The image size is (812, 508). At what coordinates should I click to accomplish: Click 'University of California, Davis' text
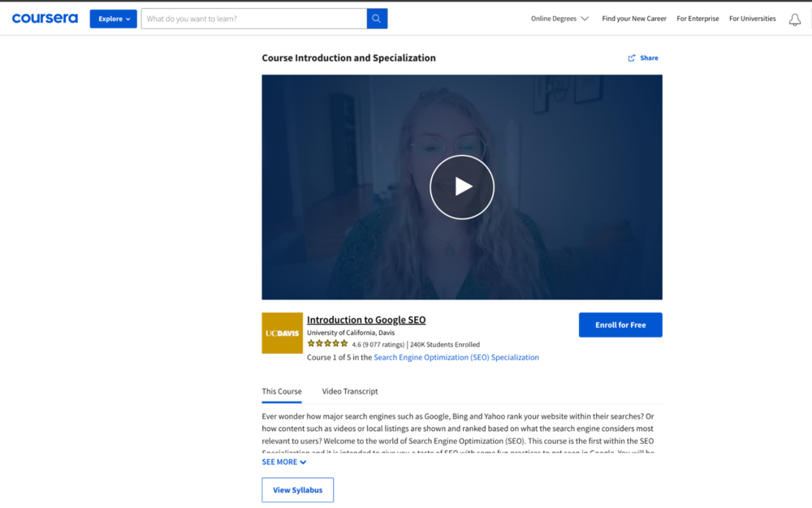coord(351,333)
